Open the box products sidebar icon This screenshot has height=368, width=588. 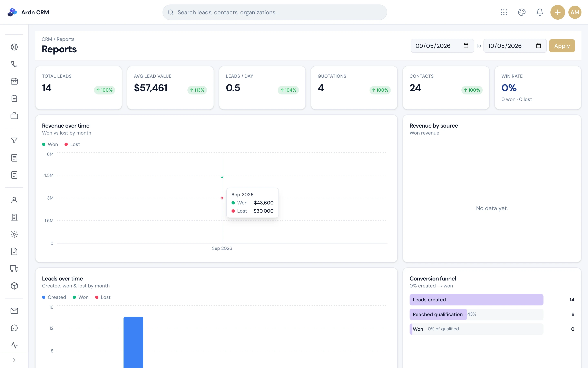pos(14,286)
